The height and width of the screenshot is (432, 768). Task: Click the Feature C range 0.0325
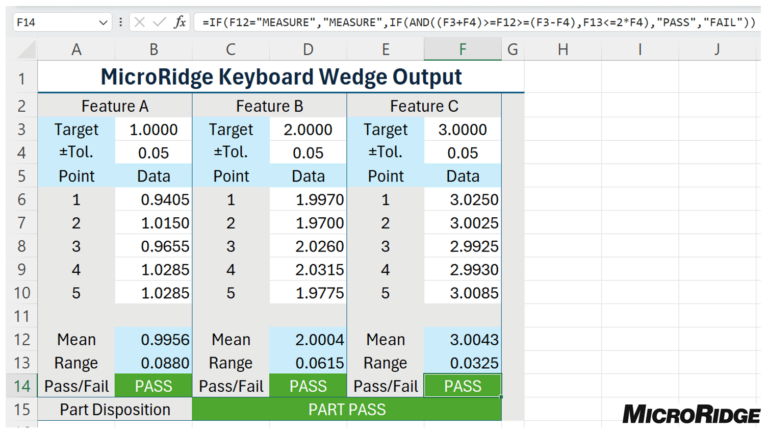(463, 363)
